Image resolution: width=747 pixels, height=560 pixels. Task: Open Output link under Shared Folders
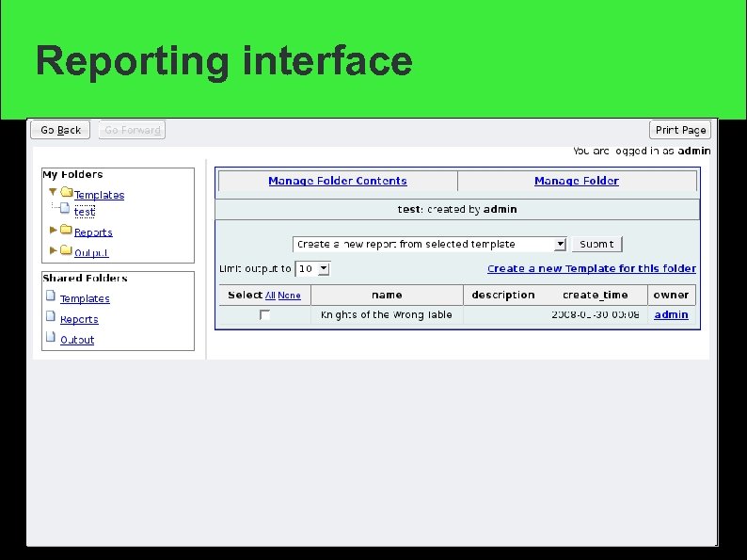click(77, 340)
